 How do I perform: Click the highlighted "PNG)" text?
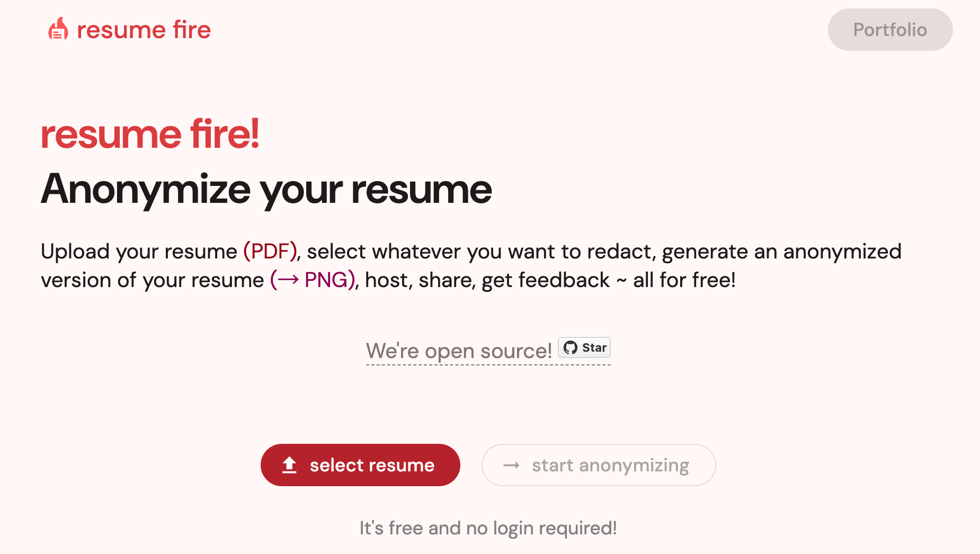point(329,280)
